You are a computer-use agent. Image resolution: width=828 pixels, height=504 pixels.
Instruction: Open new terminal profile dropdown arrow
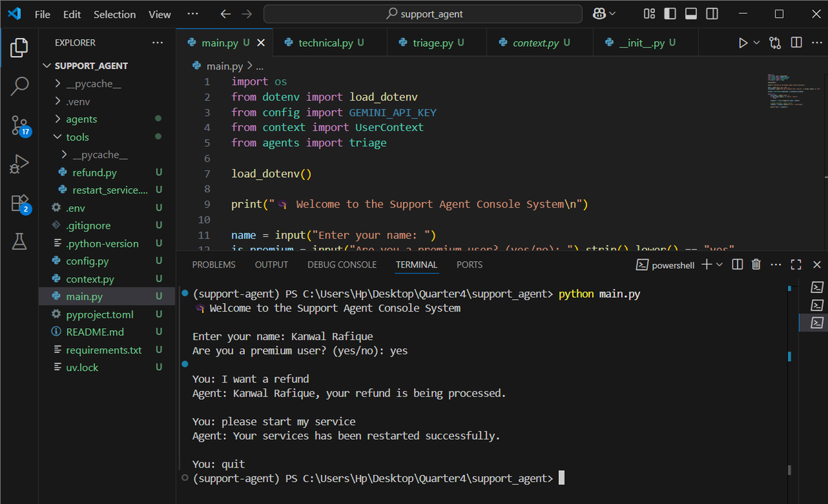tap(719, 265)
